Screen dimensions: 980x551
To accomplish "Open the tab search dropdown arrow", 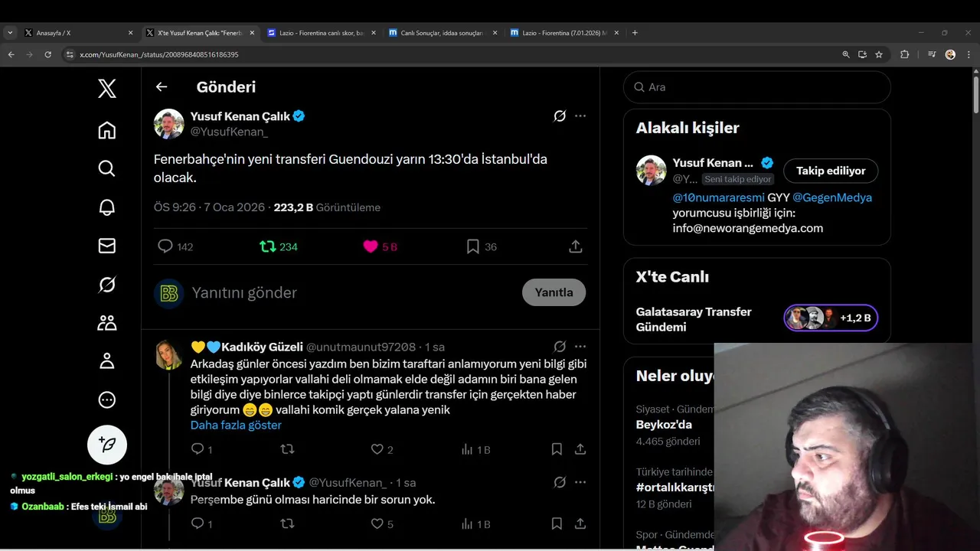I will 10,33.
